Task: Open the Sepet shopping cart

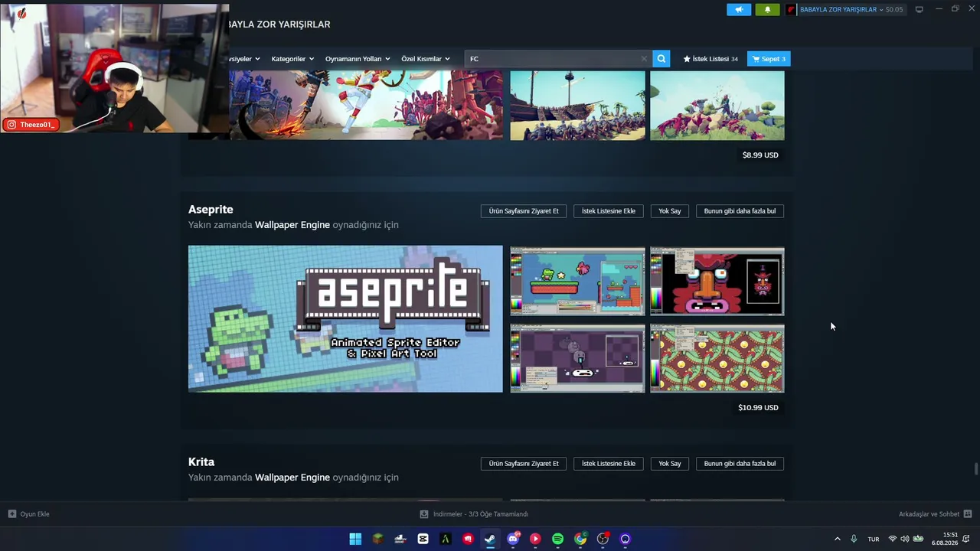Action: [768, 59]
